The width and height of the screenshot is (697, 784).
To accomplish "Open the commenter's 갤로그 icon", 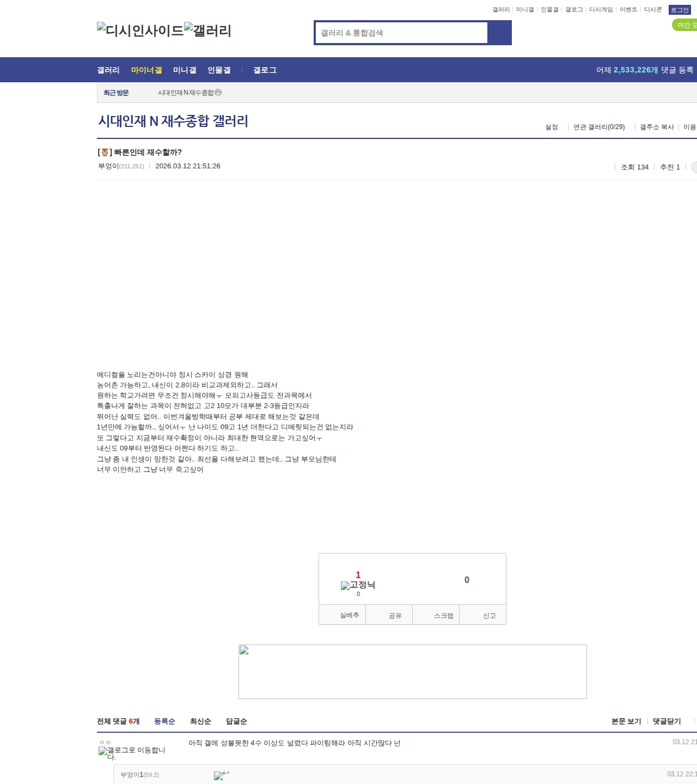I will (132, 753).
